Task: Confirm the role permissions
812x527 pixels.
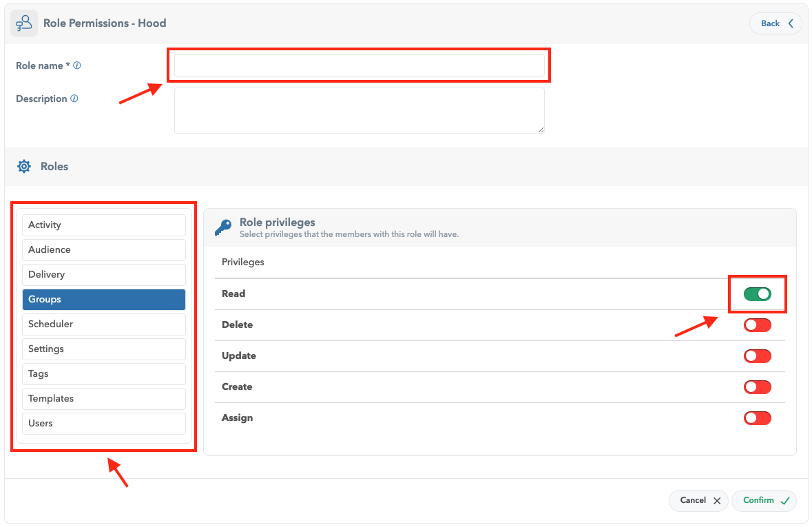Action: click(764, 501)
